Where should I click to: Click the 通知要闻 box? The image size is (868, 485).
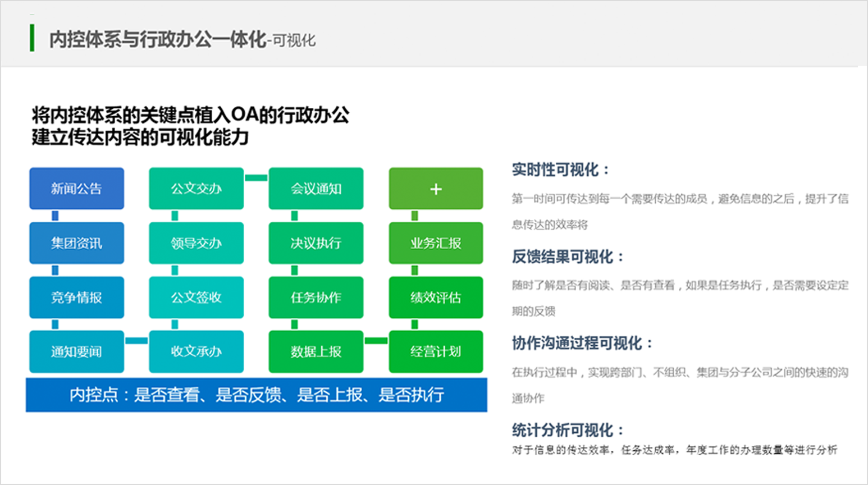(x=76, y=352)
